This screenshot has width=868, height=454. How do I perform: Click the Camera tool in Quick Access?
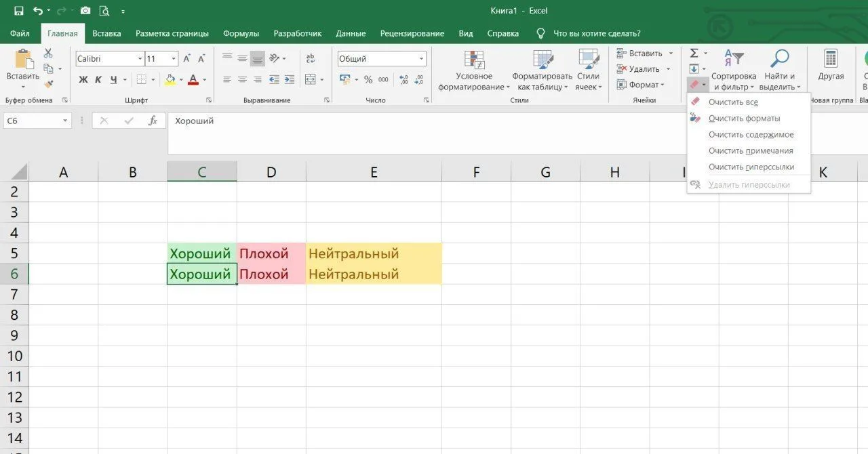click(85, 11)
